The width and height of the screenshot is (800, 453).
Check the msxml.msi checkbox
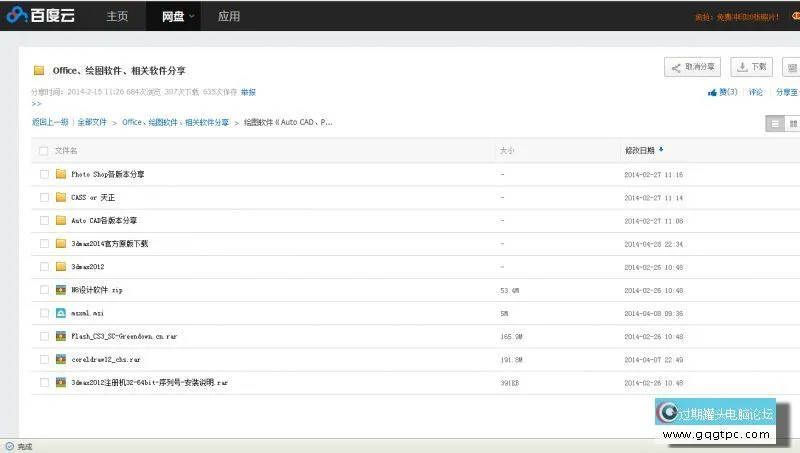tap(44, 313)
